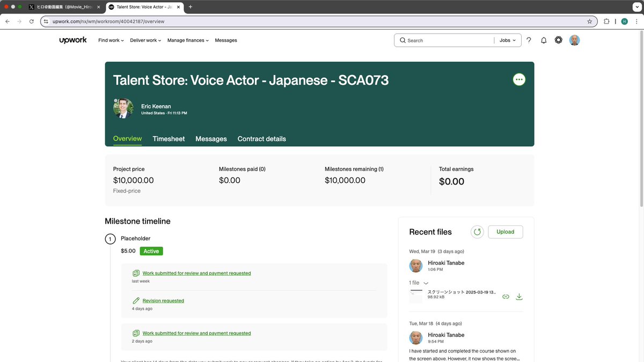The height and width of the screenshot is (362, 644).
Task: Click the Milestones remaining (1) label
Action: click(x=354, y=169)
